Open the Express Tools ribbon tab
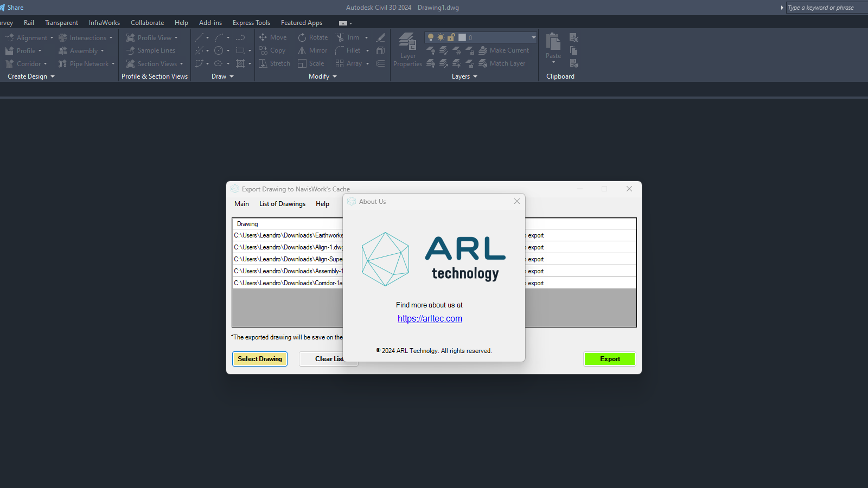Image resolution: width=868 pixels, height=488 pixels. (x=251, y=23)
